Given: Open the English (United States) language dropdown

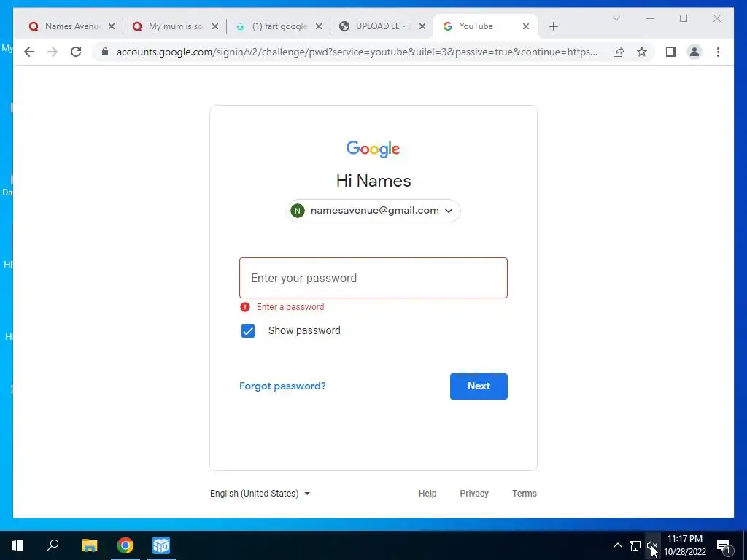Looking at the screenshot, I should click(260, 494).
